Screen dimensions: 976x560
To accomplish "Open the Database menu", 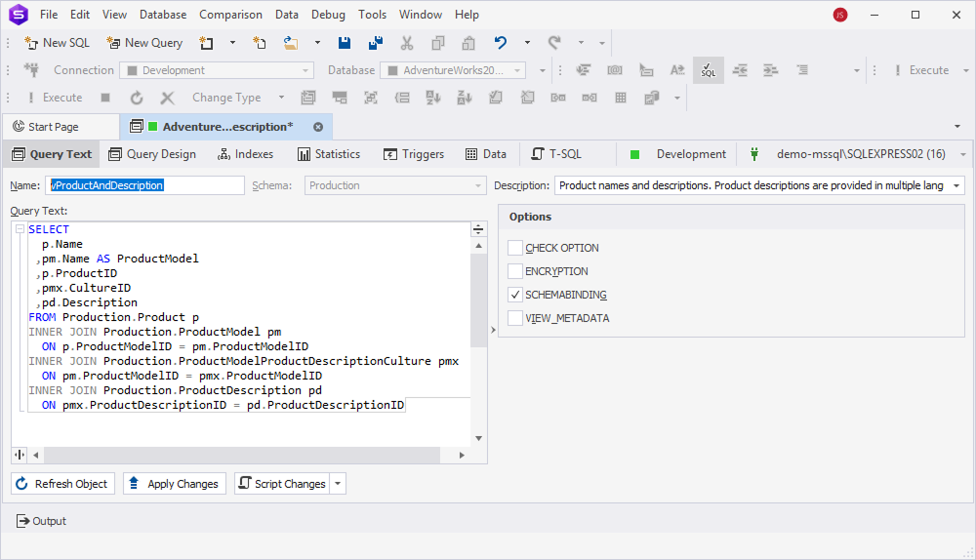I will point(163,15).
